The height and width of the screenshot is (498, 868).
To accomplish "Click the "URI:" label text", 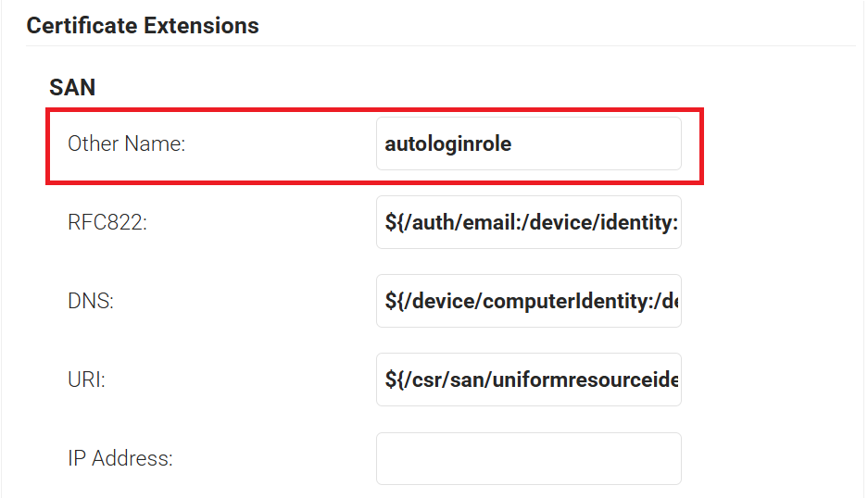I will (x=86, y=380).
